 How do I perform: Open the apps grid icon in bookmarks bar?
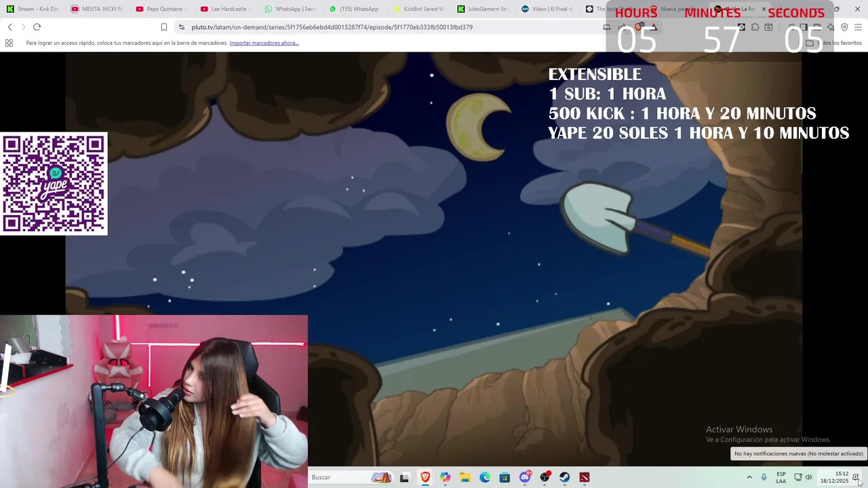point(9,43)
